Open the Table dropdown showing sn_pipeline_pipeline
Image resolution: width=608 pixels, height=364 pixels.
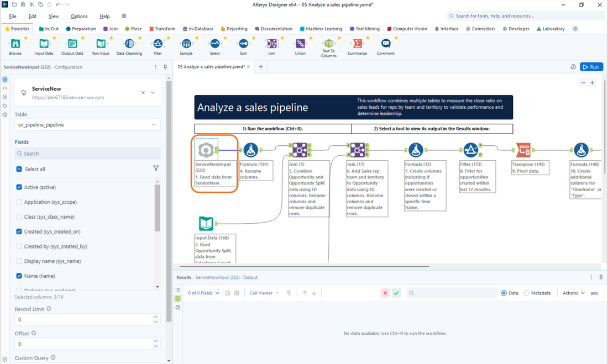[x=87, y=125]
